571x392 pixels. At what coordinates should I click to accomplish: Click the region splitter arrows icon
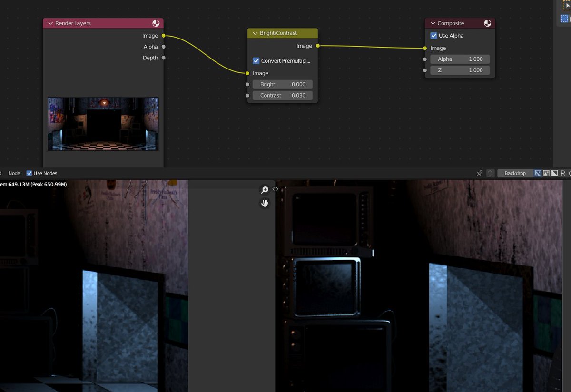(x=276, y=189)
